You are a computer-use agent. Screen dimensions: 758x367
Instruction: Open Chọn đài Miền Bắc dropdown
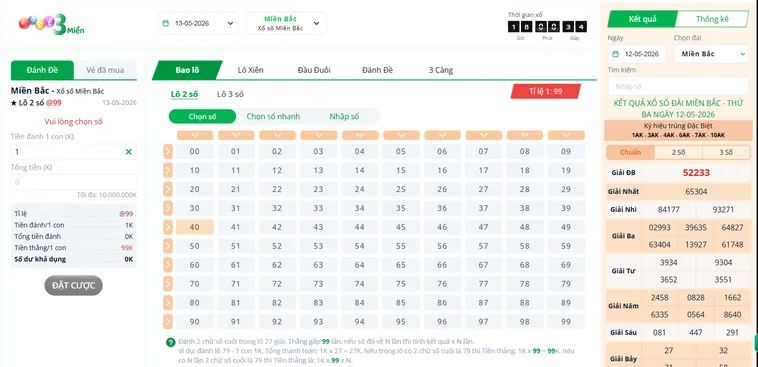tap(711, 54)
